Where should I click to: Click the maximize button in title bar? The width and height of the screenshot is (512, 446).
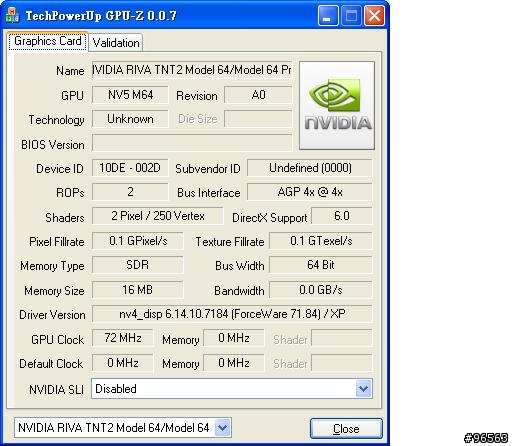click(x=351, y=16)
